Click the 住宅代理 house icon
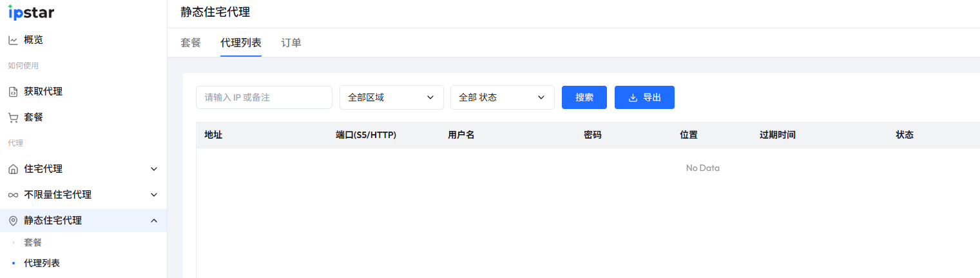 click(13, 169)
